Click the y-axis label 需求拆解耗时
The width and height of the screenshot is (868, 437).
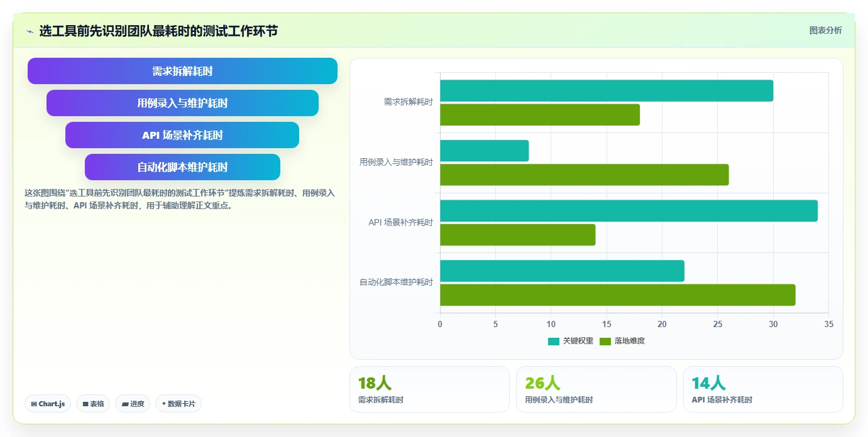409,102
